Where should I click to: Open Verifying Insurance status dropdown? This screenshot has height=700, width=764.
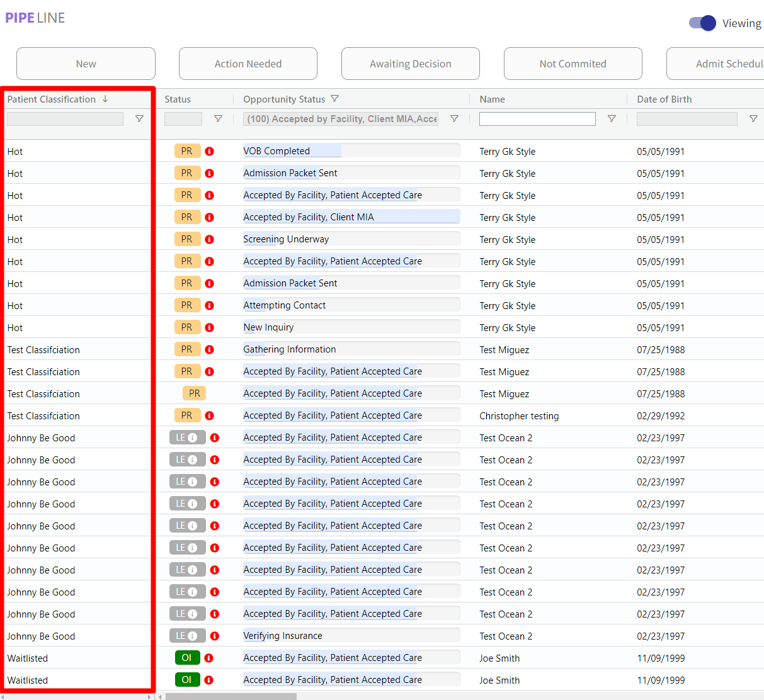point(351,635)
